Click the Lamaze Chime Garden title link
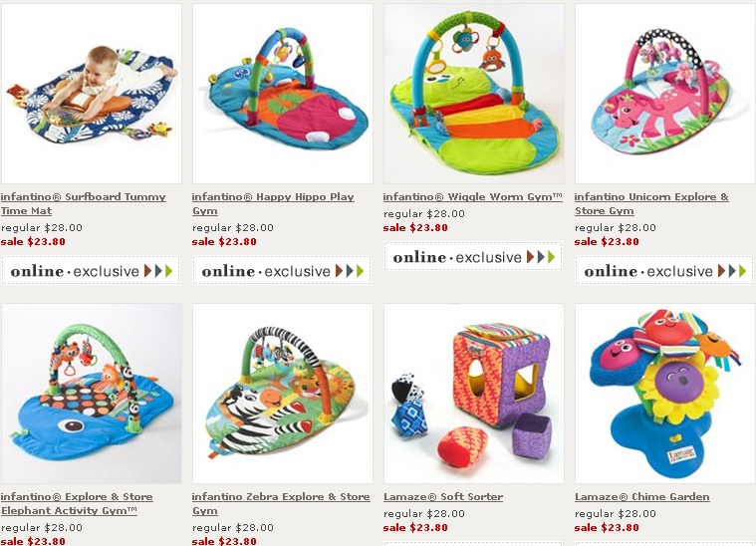 [x=641, y=497]
